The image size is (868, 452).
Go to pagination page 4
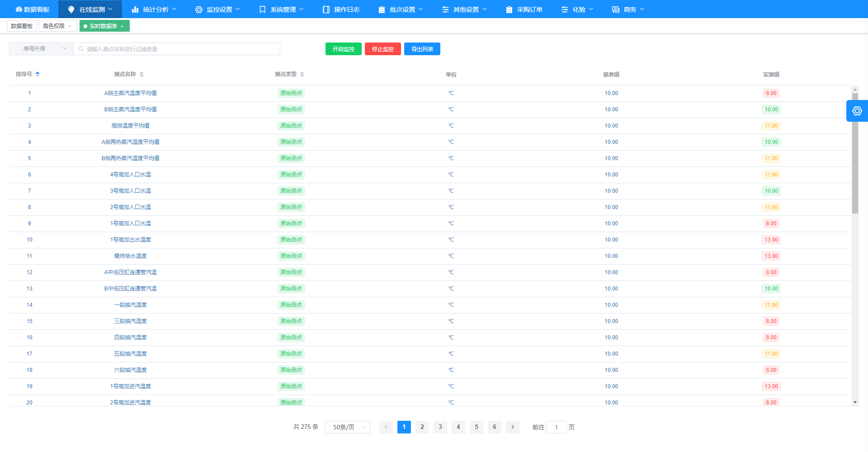458,427
